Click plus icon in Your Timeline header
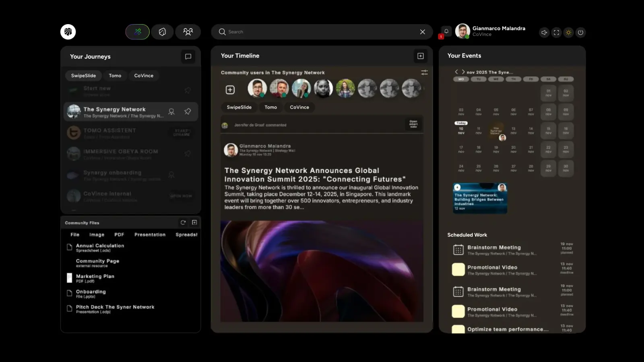Screen dimensions: 644x362 click(x=421, y=56)
